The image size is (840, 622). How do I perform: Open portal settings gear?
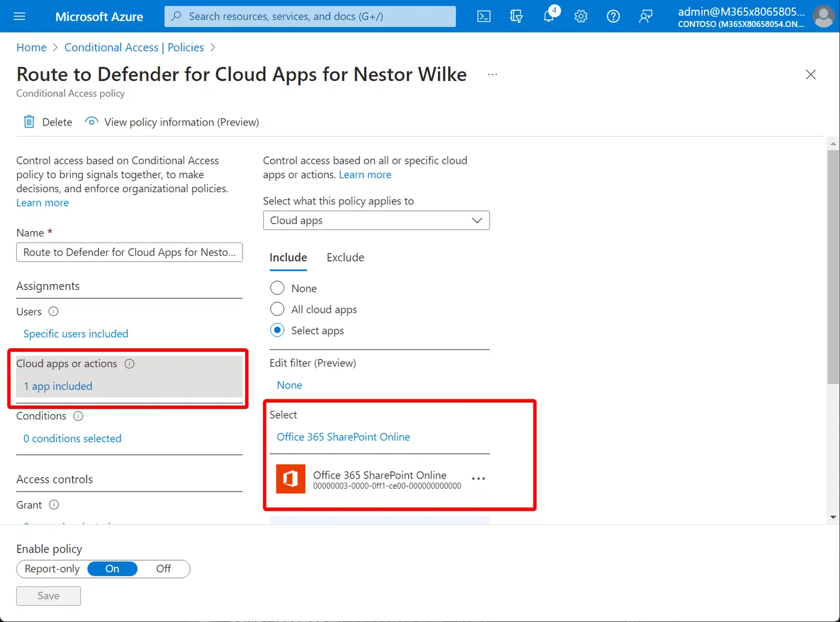(581, 16)
